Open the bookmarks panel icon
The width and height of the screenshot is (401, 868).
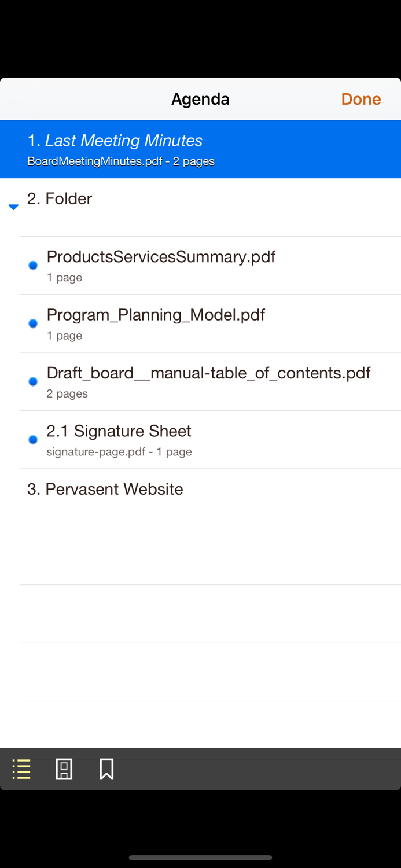click(x=106, y=769)
